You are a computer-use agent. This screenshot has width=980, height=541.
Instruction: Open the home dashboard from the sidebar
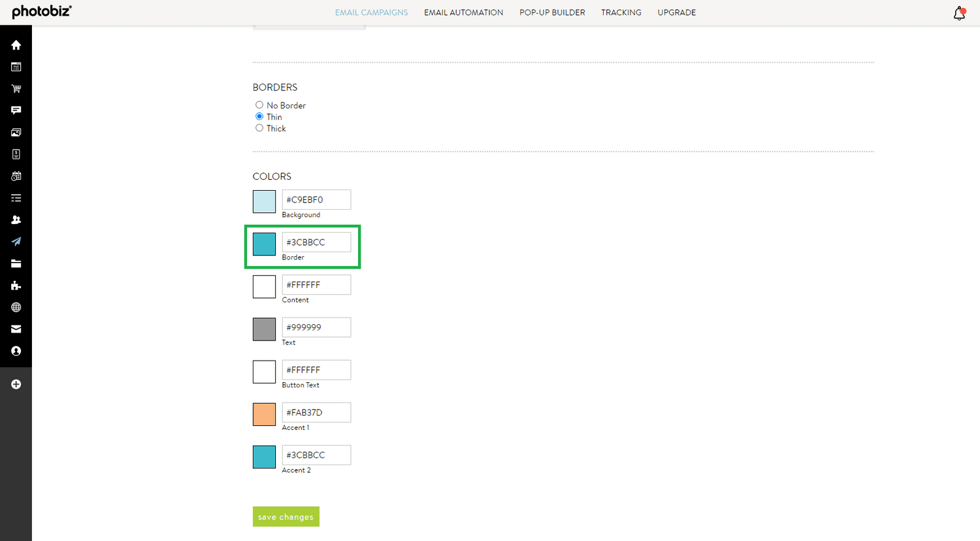point(16,45)
